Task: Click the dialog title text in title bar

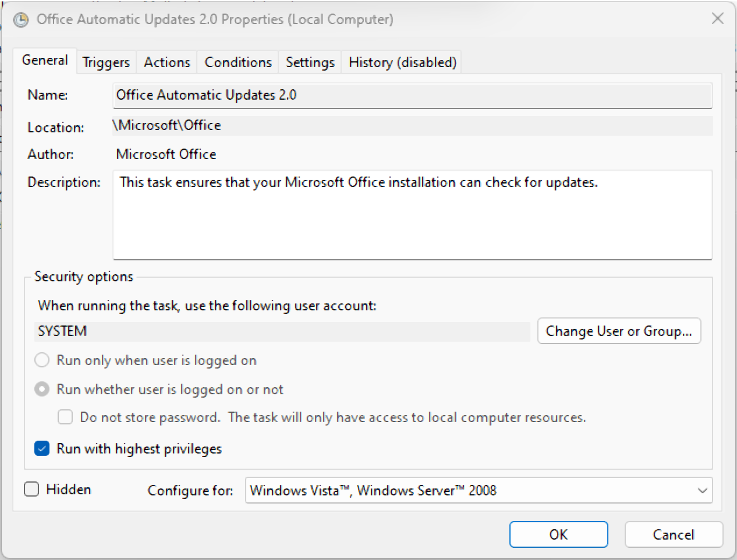Action: coord(215,20)
